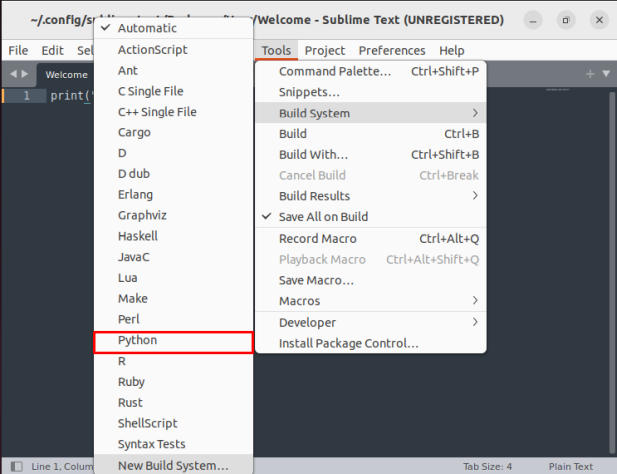Click Tab Size: 4 in status bar
Screen dimensions: 617x474
(487, 466)
